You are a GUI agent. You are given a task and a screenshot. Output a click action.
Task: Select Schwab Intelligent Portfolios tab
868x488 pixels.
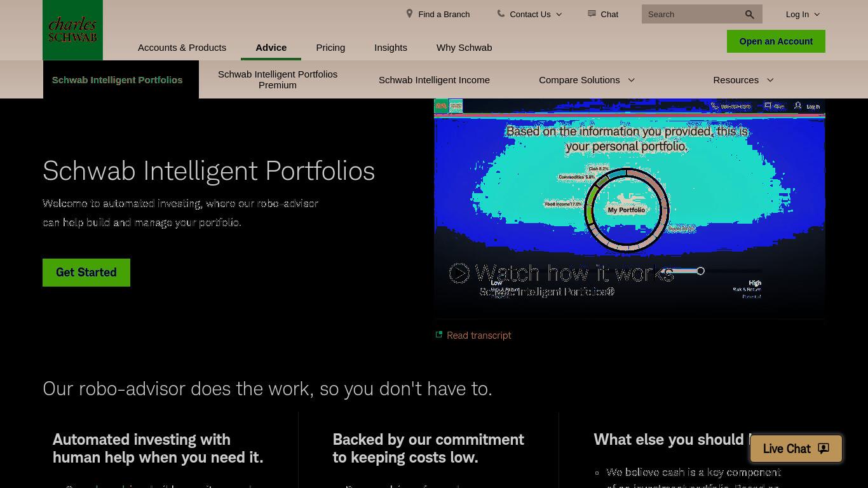tap(121, 79)
